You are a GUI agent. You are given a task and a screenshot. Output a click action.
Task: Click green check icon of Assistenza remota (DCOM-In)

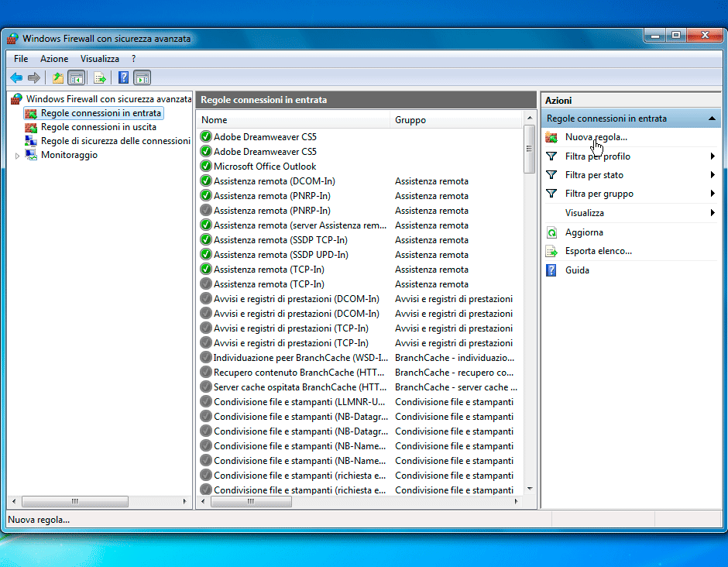pos(206,180)
